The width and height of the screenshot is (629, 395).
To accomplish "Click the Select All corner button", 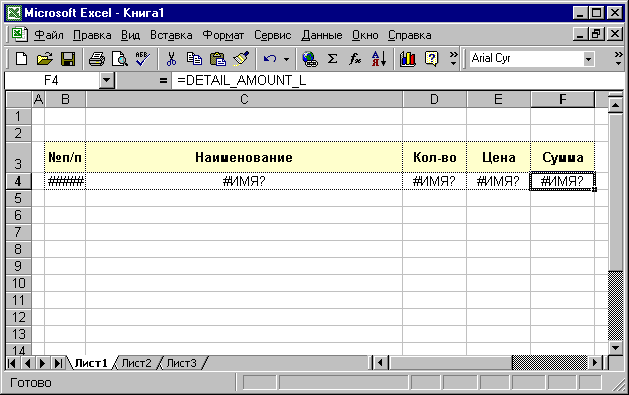I will click(x=18, y=99).
